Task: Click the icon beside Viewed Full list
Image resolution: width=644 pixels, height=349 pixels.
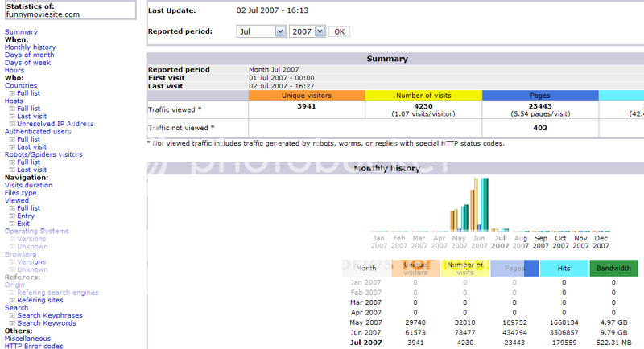Action: [x=12, y=208]
